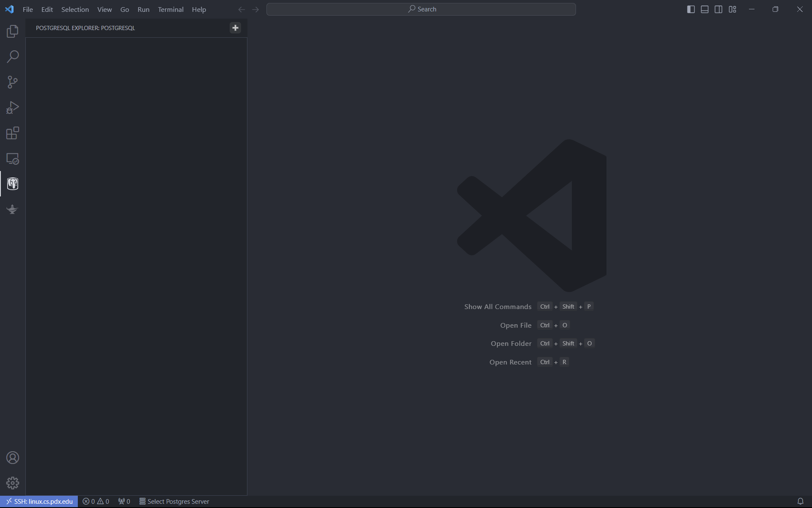This screenshot has width=812, height=508.
Task: Open the Run and Debug view
Action: click(x=13, y=108)
